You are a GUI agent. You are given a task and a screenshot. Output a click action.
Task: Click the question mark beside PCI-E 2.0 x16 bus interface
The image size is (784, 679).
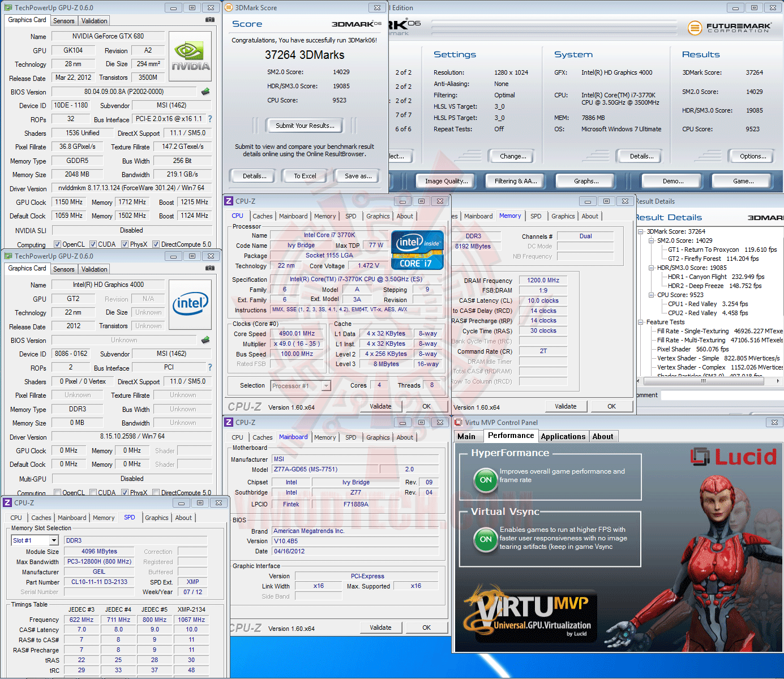point(210,119)
